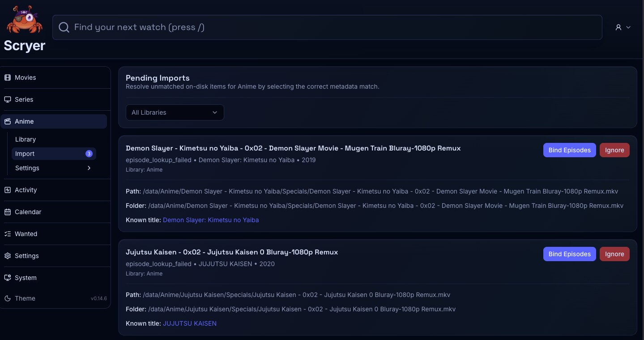Click the Anime clapperboard icon
Image resolution: width=644 pixels, height=340 pixels.
[x=8, y=121]
